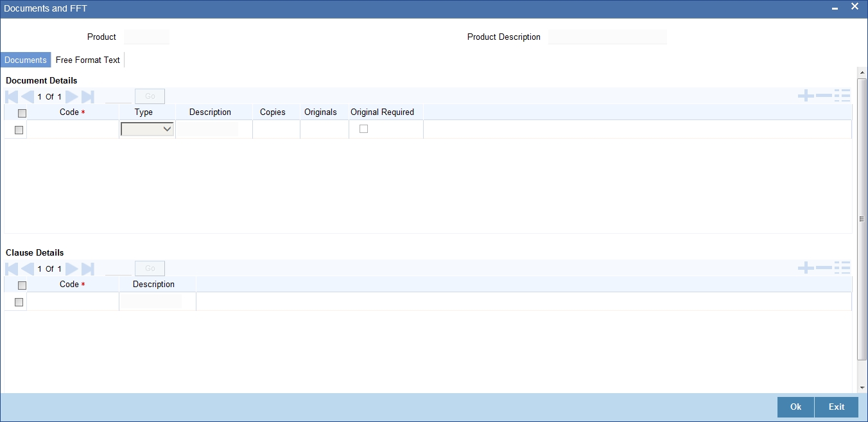Click the Original Required column header
Viewport: 868px width, 422px height.
click(382, 112)
